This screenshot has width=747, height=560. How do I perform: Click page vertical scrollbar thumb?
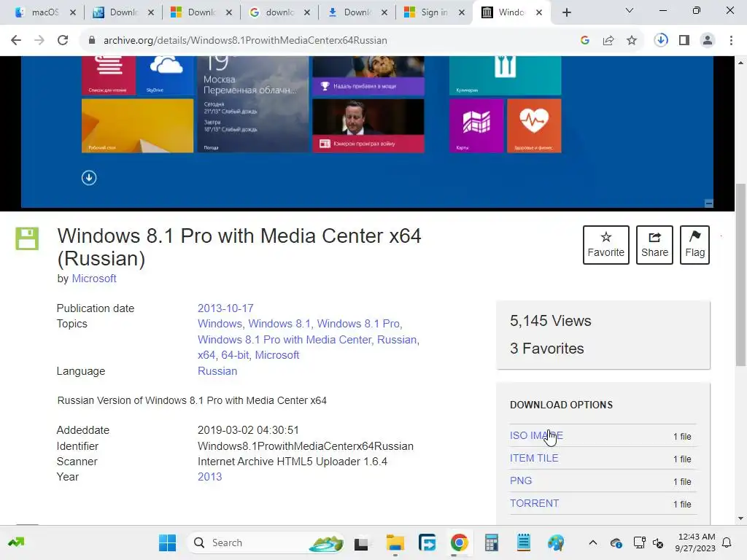pyautogui.click(x=740, y=275)
